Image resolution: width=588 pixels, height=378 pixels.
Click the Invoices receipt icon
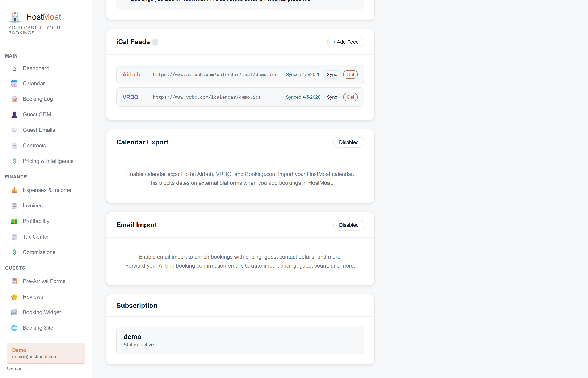coord(14,206)
